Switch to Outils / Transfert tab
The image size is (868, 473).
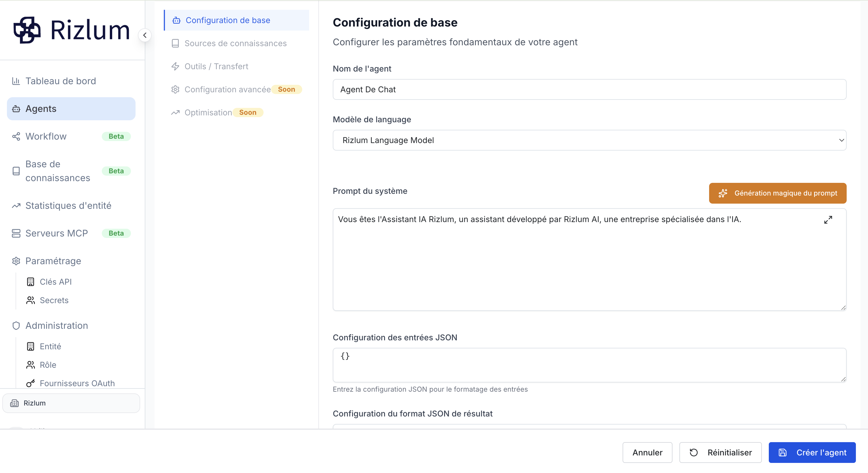pyautogui.click(x=236, y=66)
